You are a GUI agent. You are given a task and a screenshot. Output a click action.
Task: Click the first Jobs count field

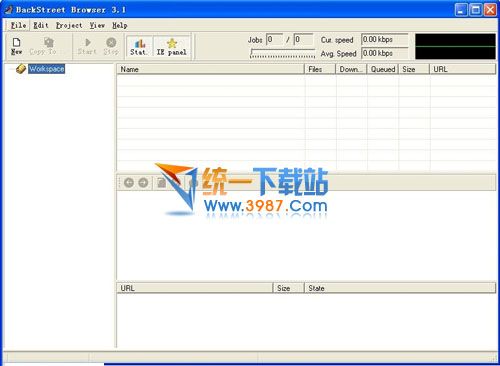[275, 40]
